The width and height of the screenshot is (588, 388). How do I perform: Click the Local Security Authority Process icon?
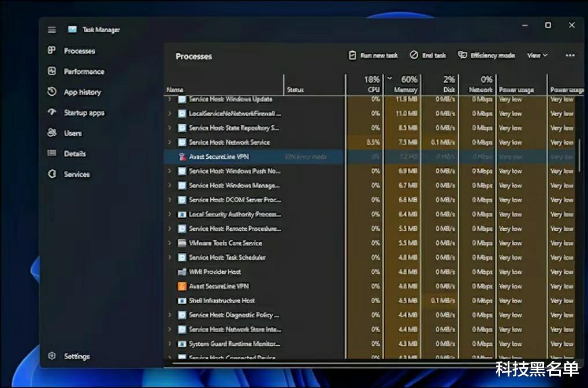tap(182, 214)
